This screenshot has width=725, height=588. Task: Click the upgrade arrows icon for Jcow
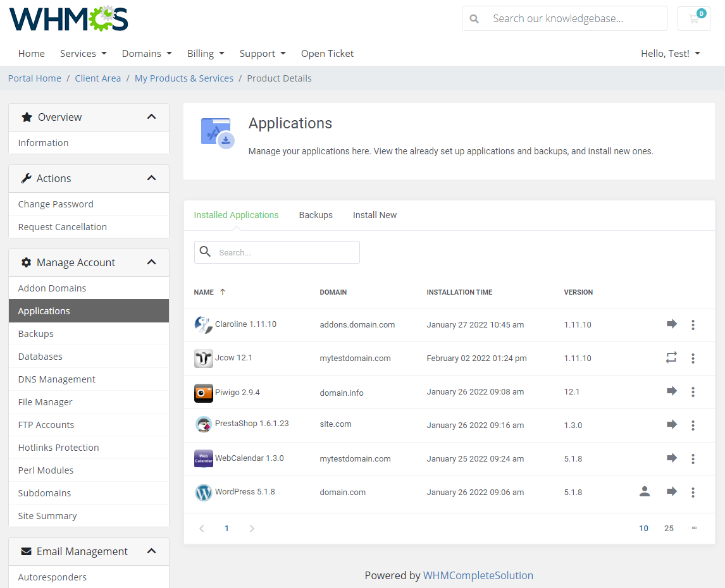pyautogui.click(x=671, y=357)
